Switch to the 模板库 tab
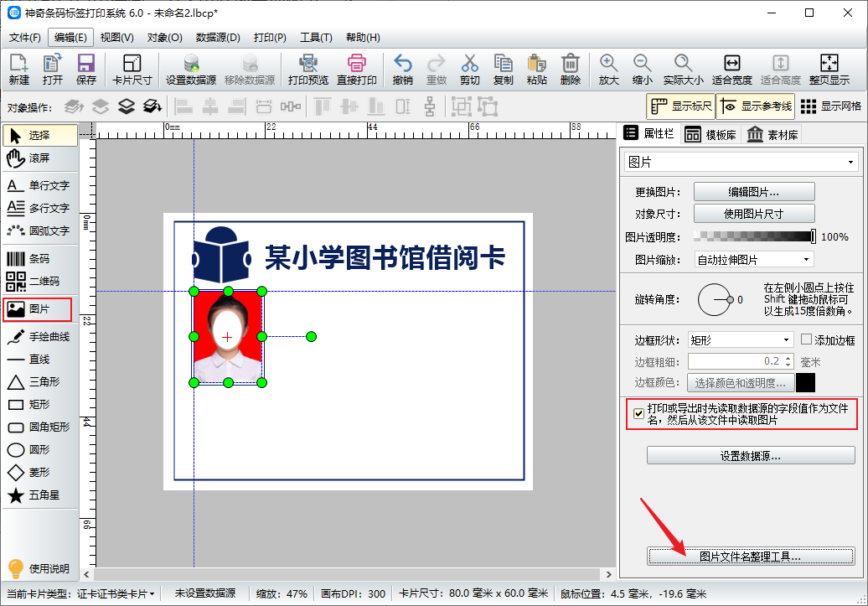The image size is (868, 606). tap(710, 135)
